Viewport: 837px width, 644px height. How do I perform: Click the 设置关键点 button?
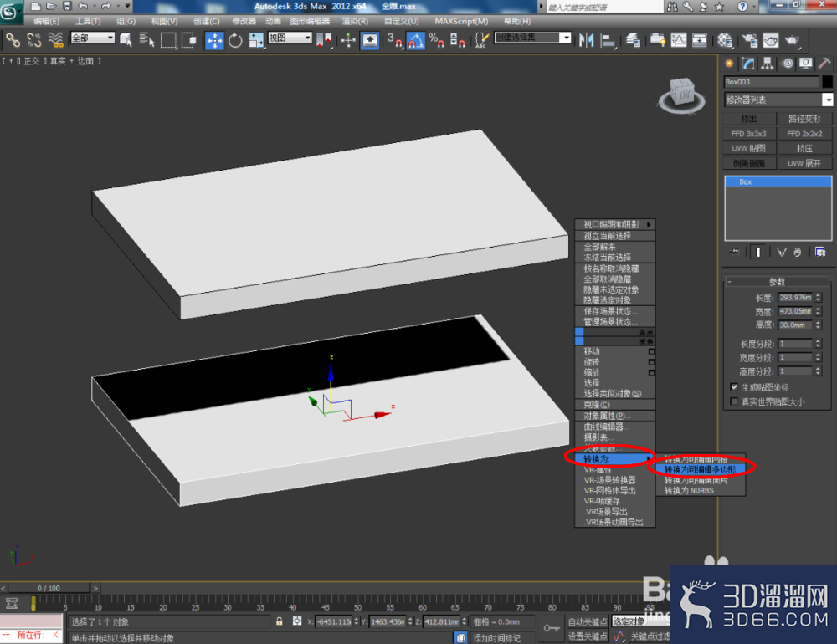(x=588, y=636)
